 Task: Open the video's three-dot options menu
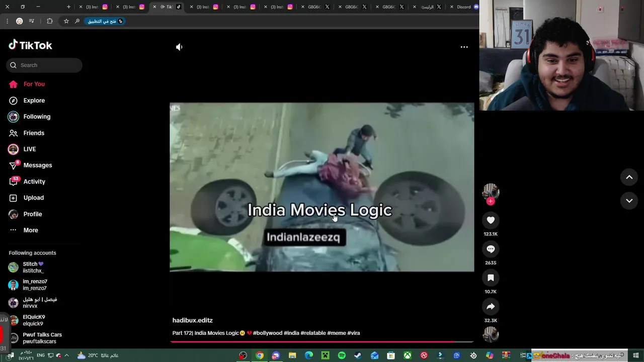464,47
